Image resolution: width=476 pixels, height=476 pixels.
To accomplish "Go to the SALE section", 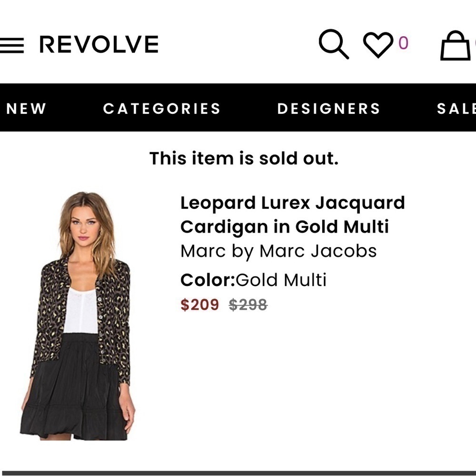I will [x=456, y=109].
